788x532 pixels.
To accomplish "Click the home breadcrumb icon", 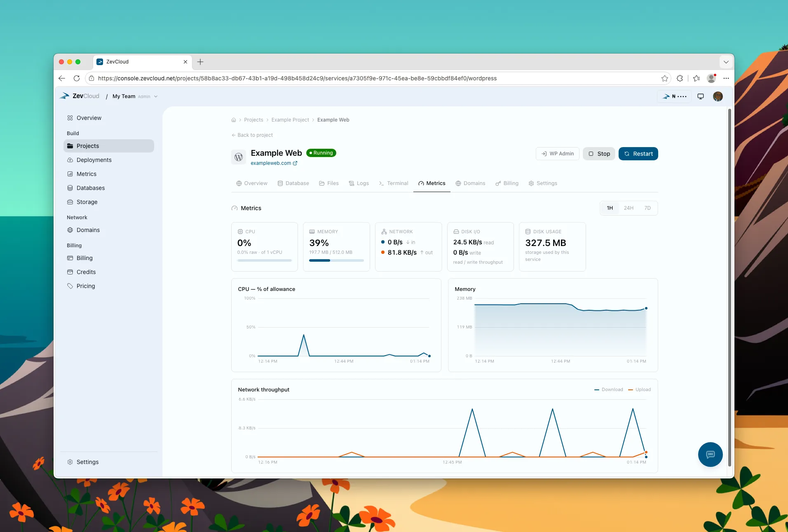I will point(234,120).
